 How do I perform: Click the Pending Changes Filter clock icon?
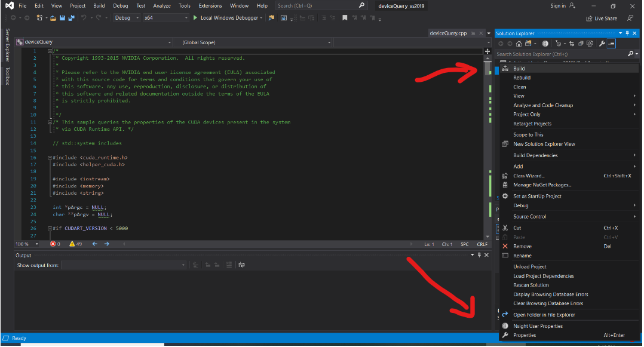point(558,44)
